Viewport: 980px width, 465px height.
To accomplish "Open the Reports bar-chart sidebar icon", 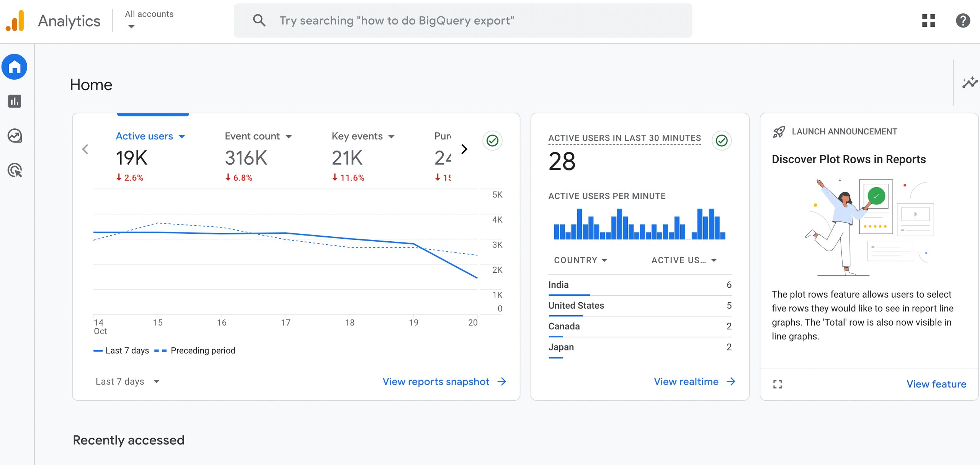I will click(15, 101).
